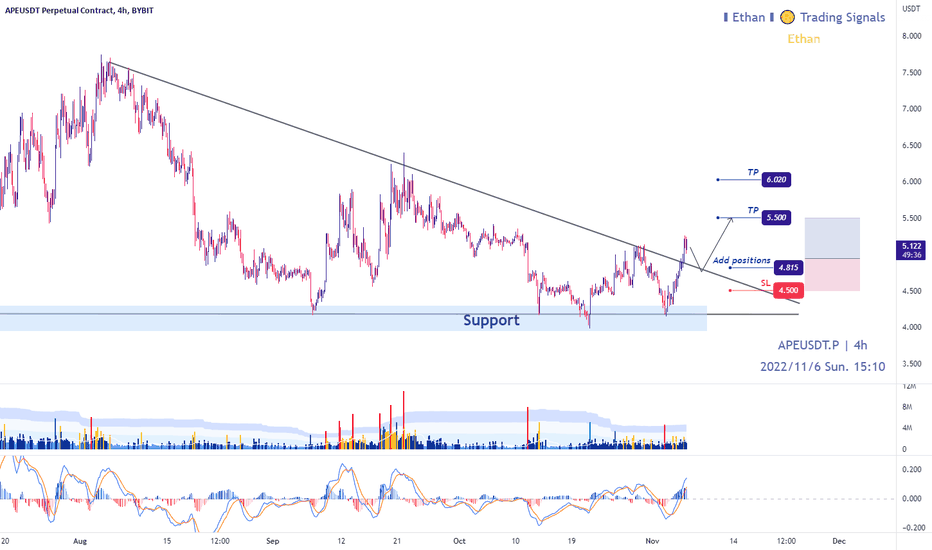Click the 8M volume axis label

pyautogui.click(x=907, y=407)
